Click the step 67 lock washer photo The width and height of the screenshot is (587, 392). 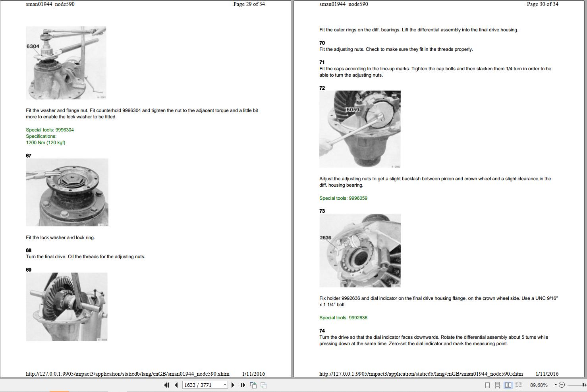tap(67, 193)
